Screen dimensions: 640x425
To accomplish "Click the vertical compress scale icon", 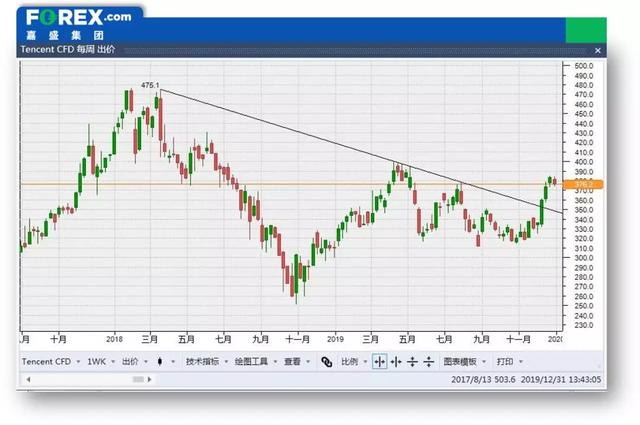I will [412, 362].
